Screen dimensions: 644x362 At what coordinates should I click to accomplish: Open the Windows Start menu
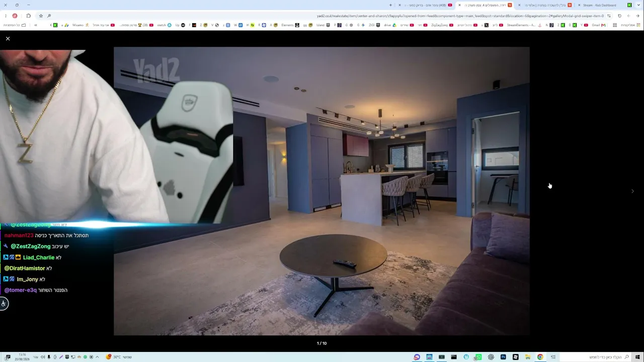[x=638, y=357]
